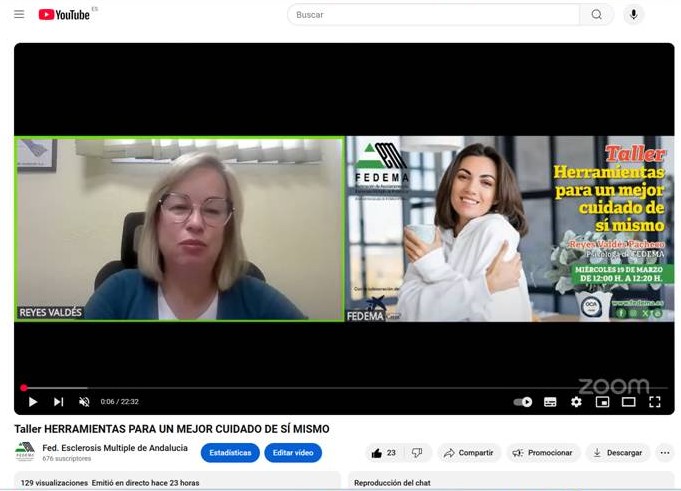Click the Editar vídeo button
Image resolution: width=681 pixels, height=491 pixels.
pos(293,453)
